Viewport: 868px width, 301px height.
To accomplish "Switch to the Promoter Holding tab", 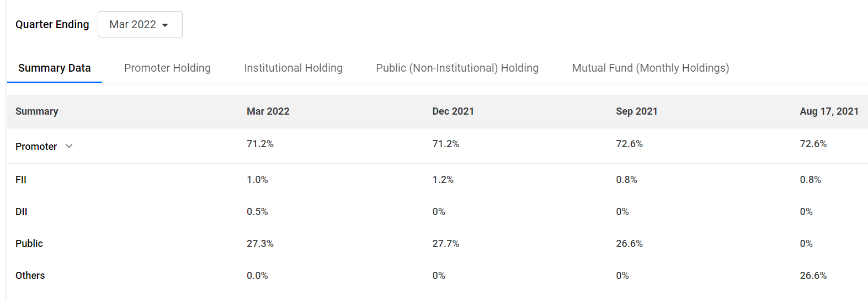I will pyautogui.click(x=167, y=68).
